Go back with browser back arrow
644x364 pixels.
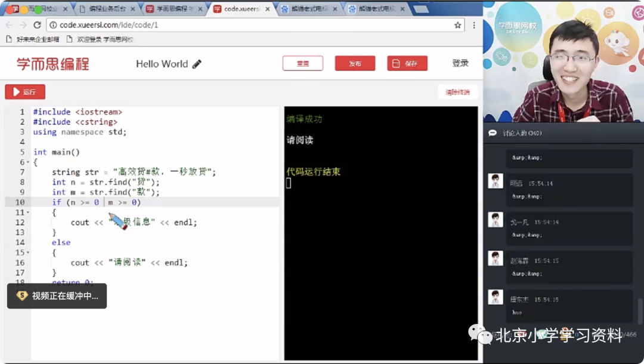(x=9, y=25)
